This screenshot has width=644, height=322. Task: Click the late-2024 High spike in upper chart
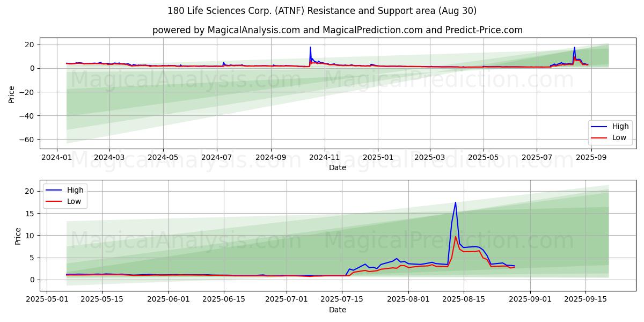point(310,47)
